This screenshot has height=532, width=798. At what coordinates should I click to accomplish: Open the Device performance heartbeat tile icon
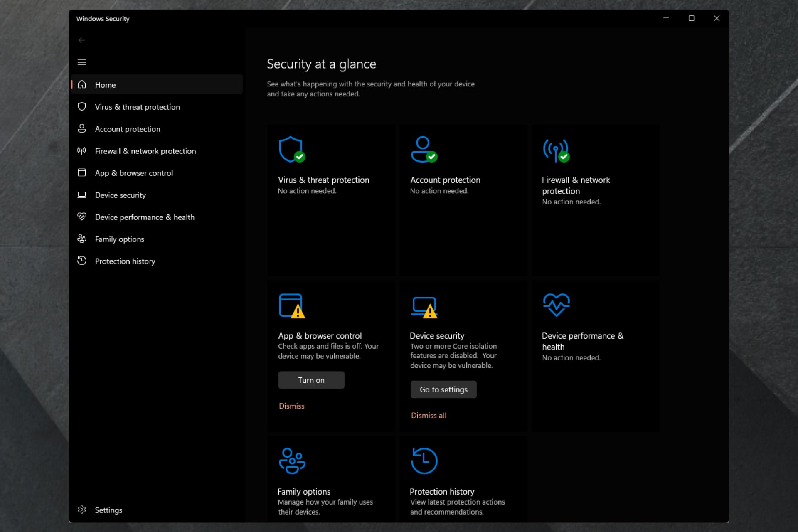[556, 305]
